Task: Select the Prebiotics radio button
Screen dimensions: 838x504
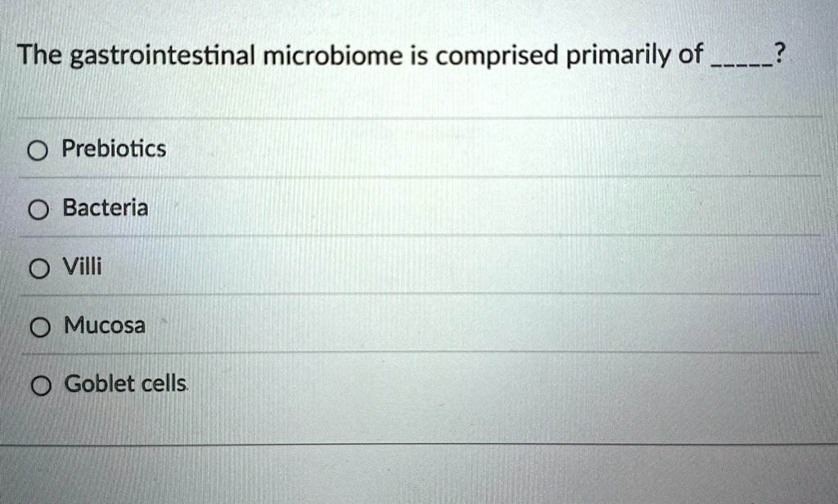Action: [x=38, y=151]
